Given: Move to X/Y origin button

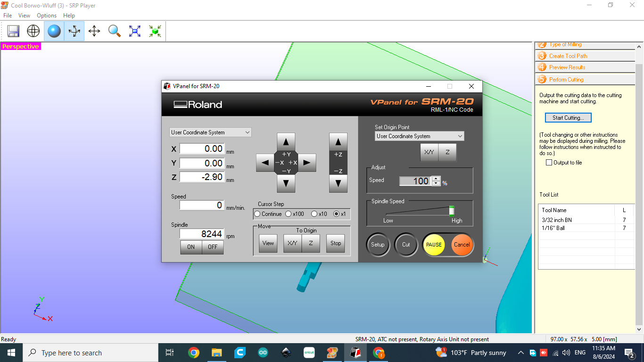Looking at the screenshot, I should [x=293, y=243].
